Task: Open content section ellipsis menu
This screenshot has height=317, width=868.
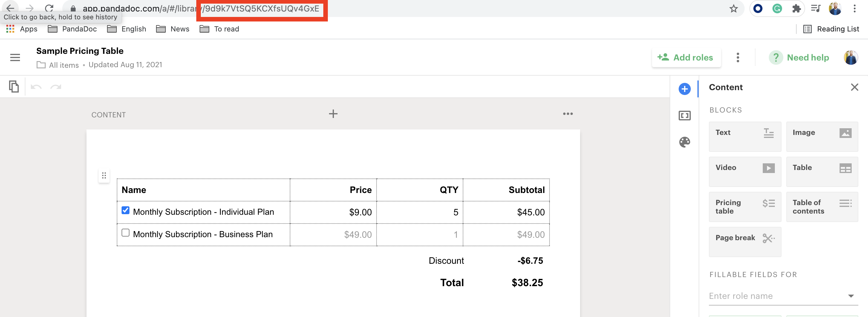Action: point(568,114)
